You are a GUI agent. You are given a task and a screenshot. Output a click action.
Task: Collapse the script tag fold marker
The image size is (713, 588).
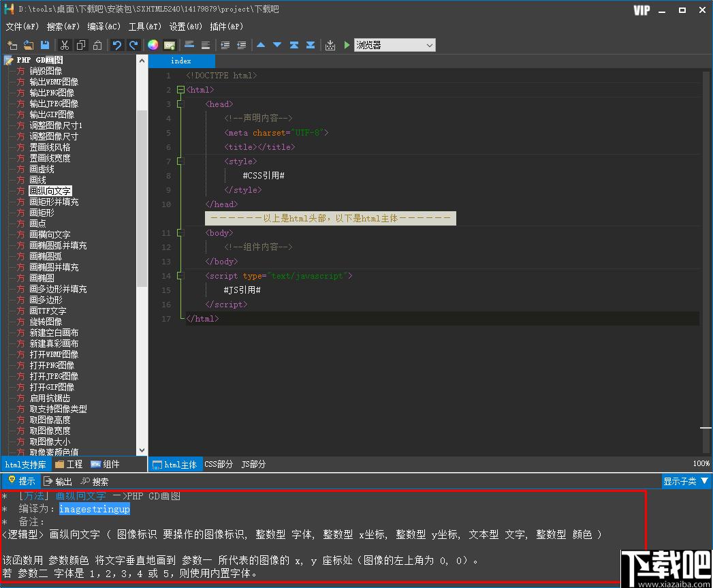pos(180,276)
